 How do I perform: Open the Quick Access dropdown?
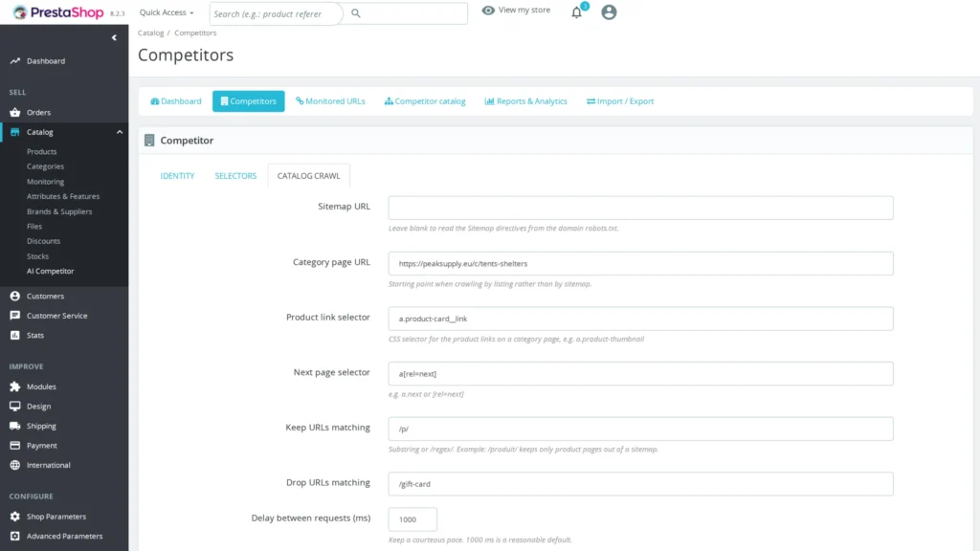tap(167, 12)
